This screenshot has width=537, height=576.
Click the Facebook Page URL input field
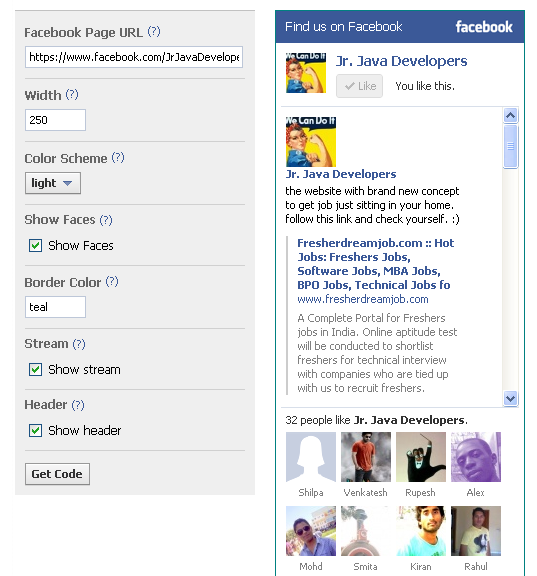coord(134,57)
